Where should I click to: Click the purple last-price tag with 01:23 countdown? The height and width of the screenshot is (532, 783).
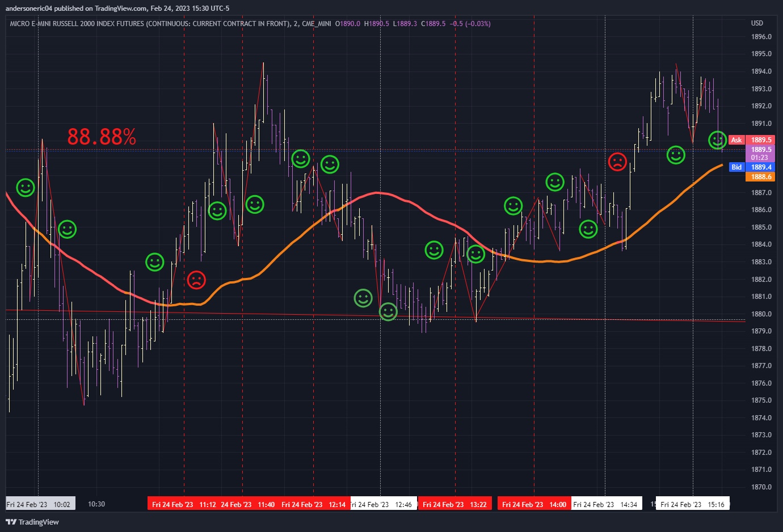click(760, 154)
